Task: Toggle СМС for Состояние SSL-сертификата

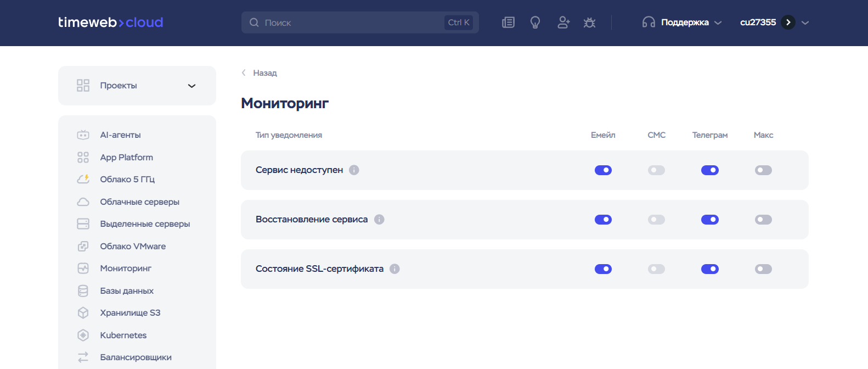Action: (x=656, y=269)
